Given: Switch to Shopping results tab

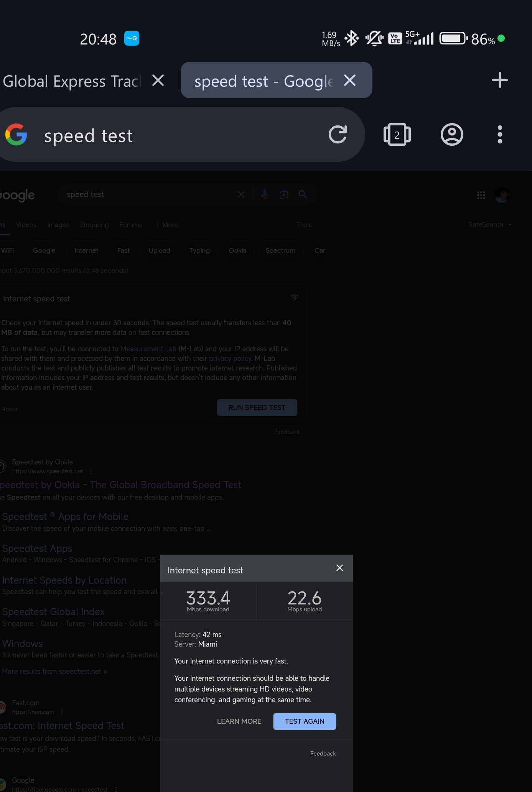Looking at the screenshot, I should 94,225.
